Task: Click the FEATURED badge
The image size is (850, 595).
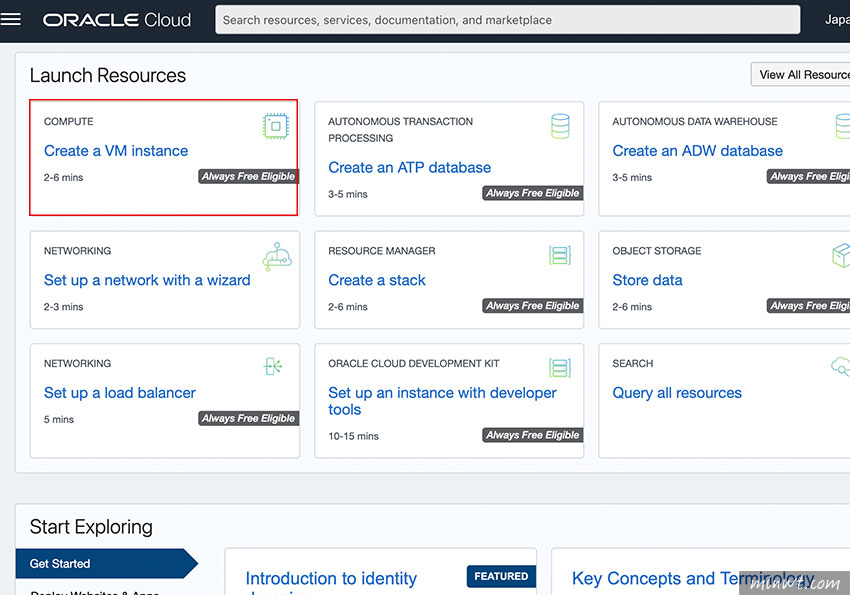Action: (x=501, y=577)
